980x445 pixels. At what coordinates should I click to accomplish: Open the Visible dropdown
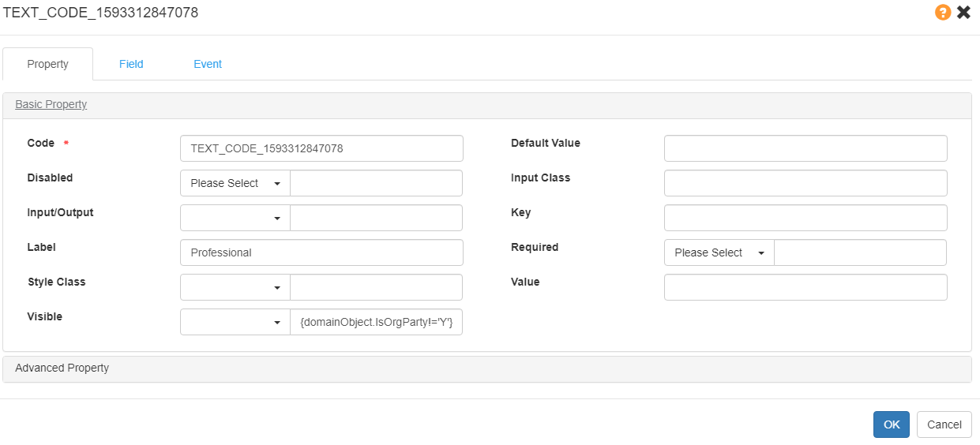point(235,322)
